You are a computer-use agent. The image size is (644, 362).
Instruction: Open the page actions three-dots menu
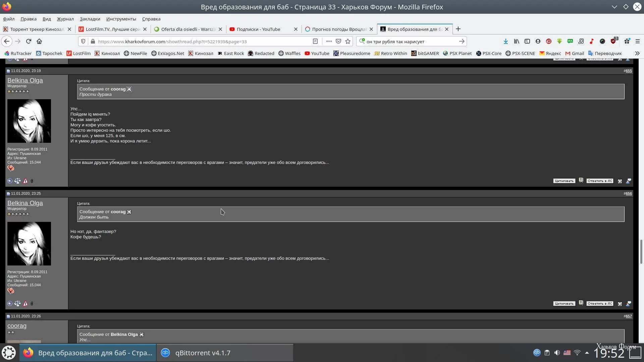(329, 41)
